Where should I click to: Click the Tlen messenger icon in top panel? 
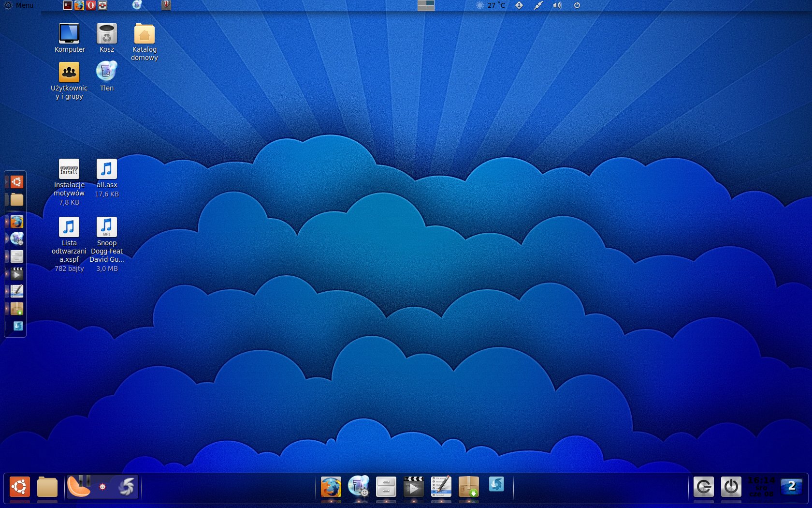coord(137,5)
